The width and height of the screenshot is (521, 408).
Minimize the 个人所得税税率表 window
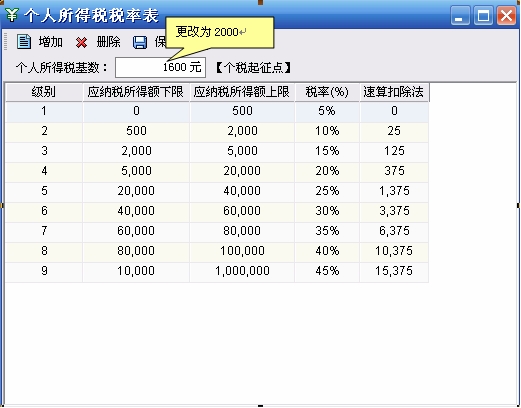[460, 16]
